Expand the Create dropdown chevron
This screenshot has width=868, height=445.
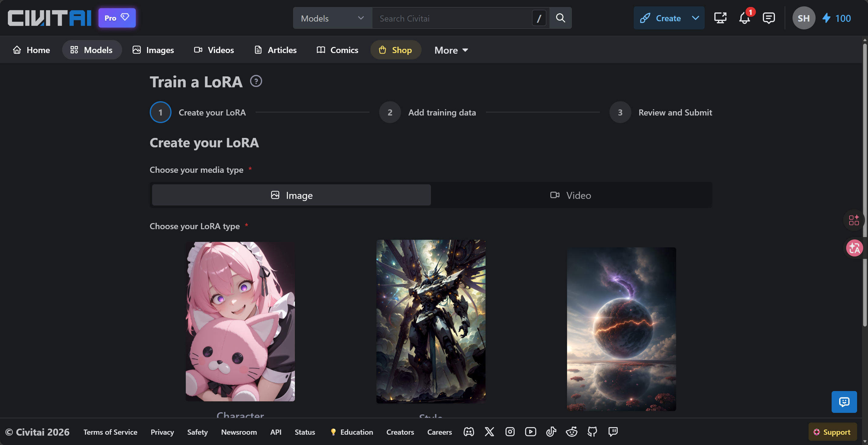point(696,18)
